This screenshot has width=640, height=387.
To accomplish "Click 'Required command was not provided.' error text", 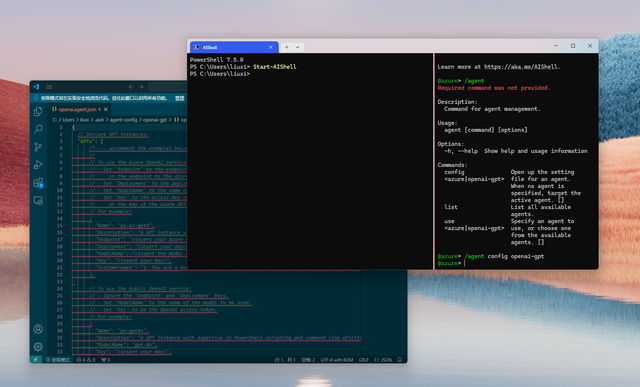I will [x=494, y=88].
